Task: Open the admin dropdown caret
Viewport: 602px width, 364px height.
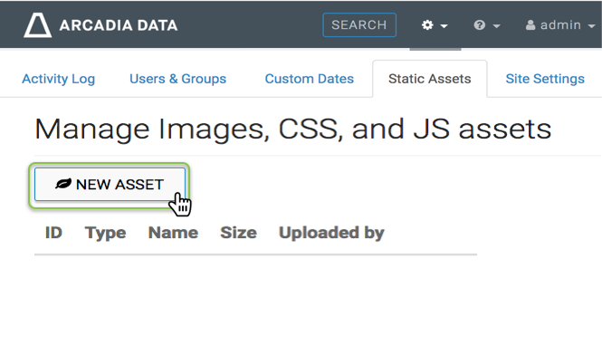Action: click(590, 26)
